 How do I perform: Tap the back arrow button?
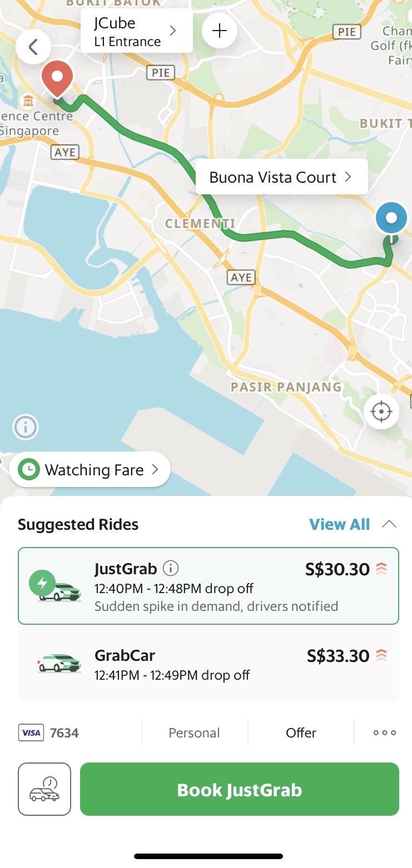click(33, 47)
